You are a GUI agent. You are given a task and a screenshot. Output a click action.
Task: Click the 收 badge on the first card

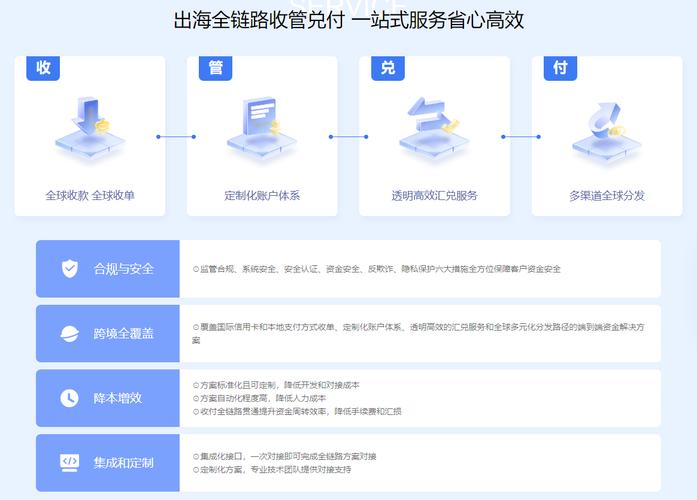pos(43,68)
